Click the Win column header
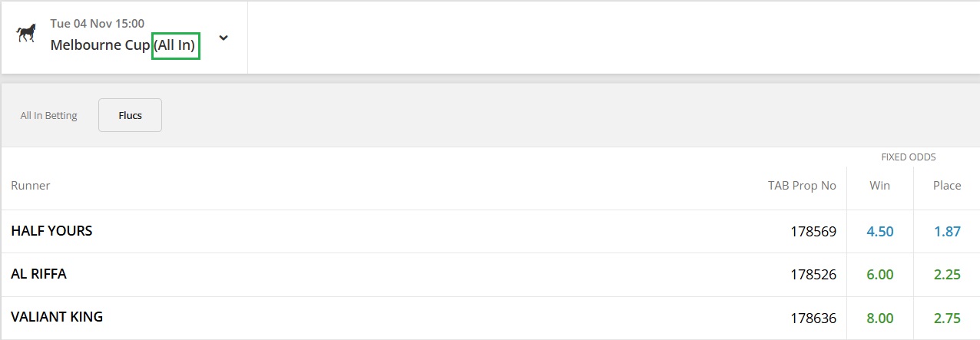This screenshot has width=980, height=340. tap(880, 185)
